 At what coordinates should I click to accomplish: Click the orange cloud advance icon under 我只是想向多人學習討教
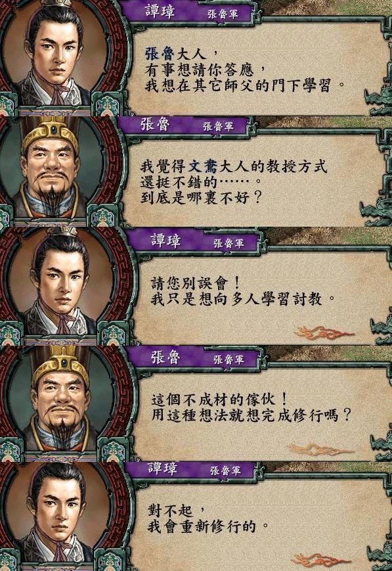324,333
